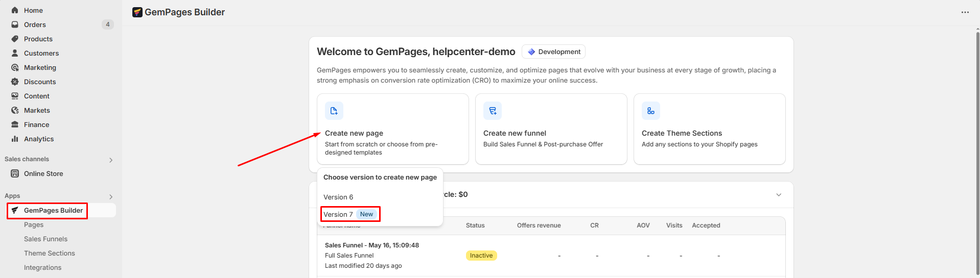Click the Development plan badge label
Viewport: 980px width, 278px height.
coord(559,52)
